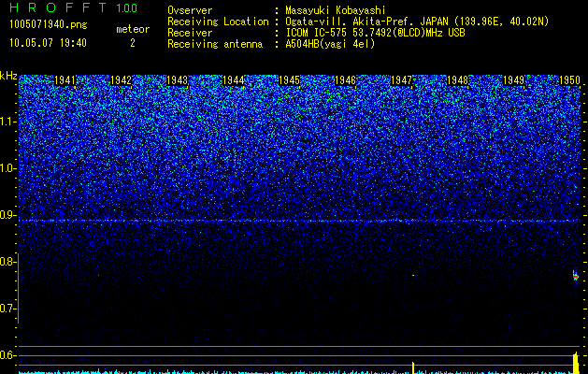Click the HROFFT 1.0.0 title text
588x374 pixels.
(x=74, y=7)
